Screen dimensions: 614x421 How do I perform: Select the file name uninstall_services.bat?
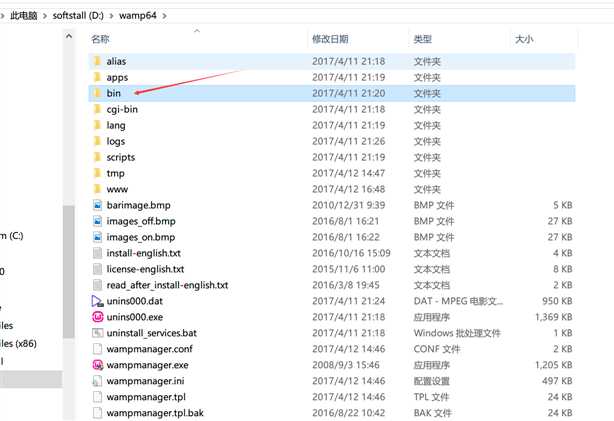click(x=152, y=333)
